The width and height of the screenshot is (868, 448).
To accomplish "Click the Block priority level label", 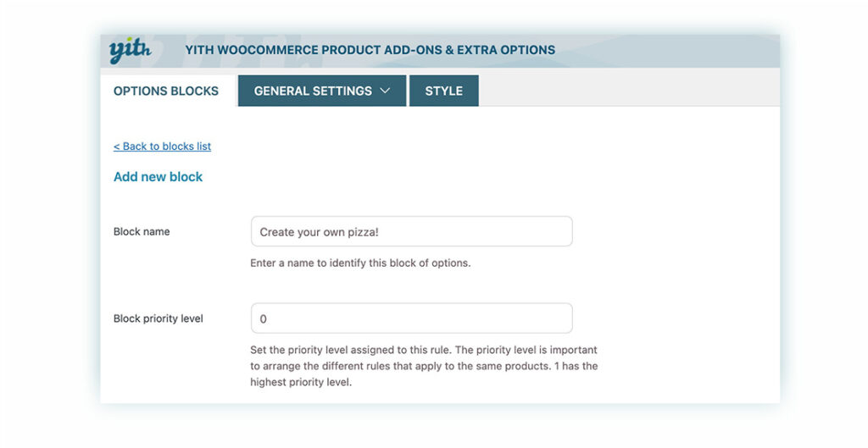I will (x=159, y=318).
